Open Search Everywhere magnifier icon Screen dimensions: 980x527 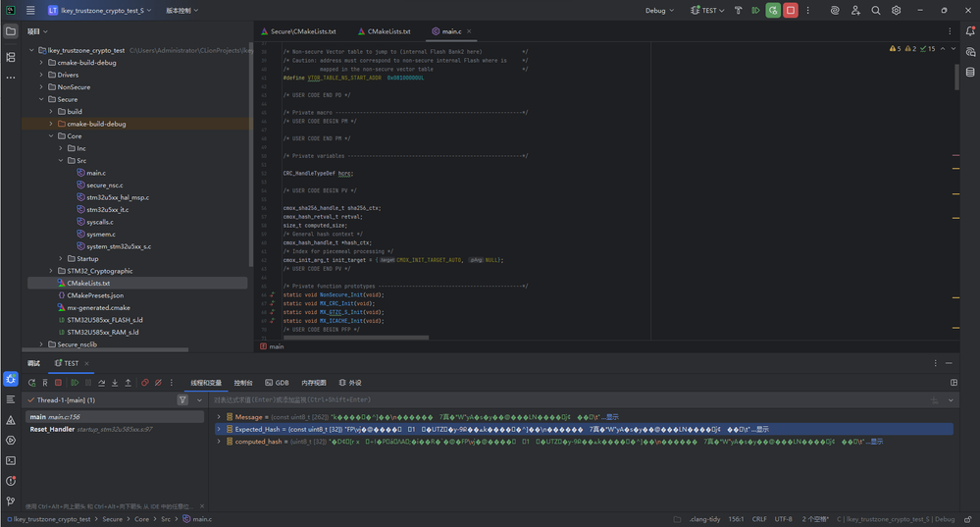[x=876, y=11]
